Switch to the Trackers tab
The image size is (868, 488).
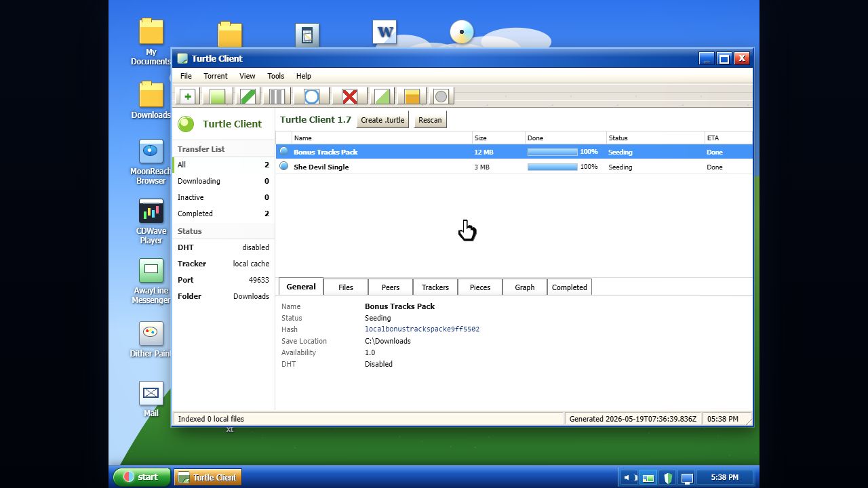point(435,287)
